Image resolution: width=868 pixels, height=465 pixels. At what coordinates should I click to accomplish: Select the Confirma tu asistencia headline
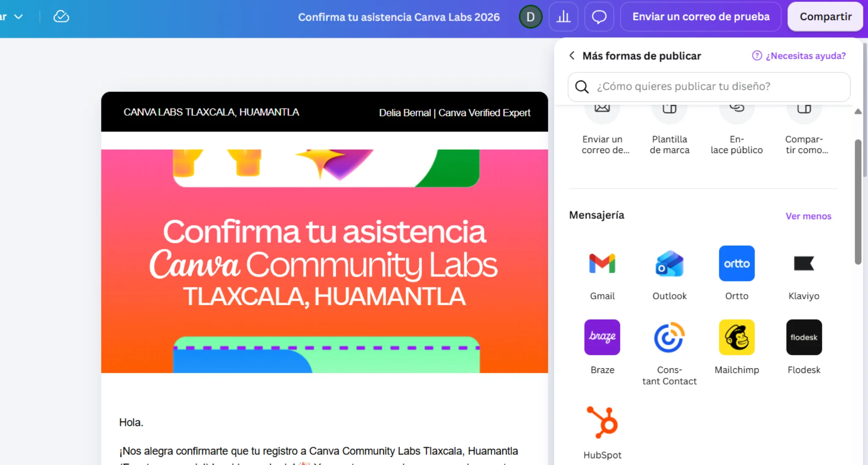coord(324,231)
